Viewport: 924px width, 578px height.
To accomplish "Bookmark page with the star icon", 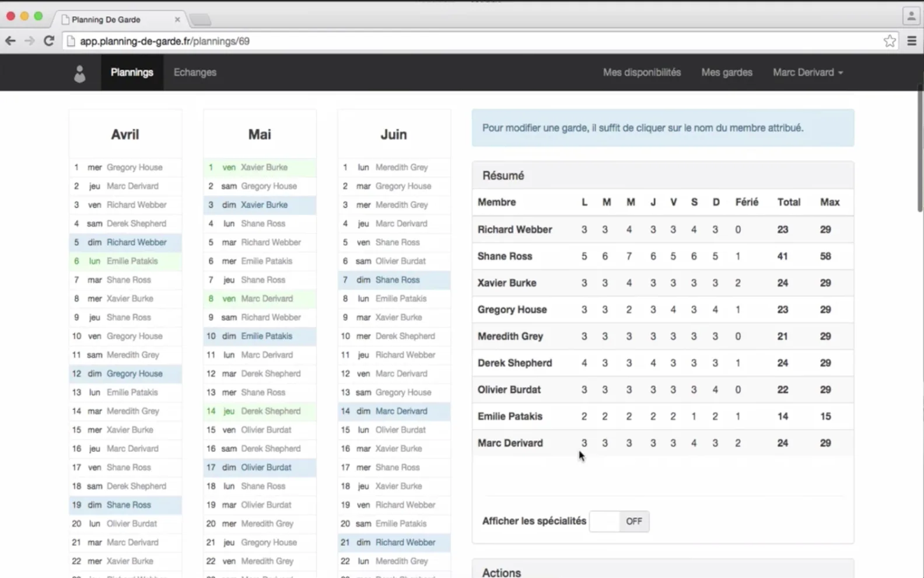I will click(x=890, y=41).
